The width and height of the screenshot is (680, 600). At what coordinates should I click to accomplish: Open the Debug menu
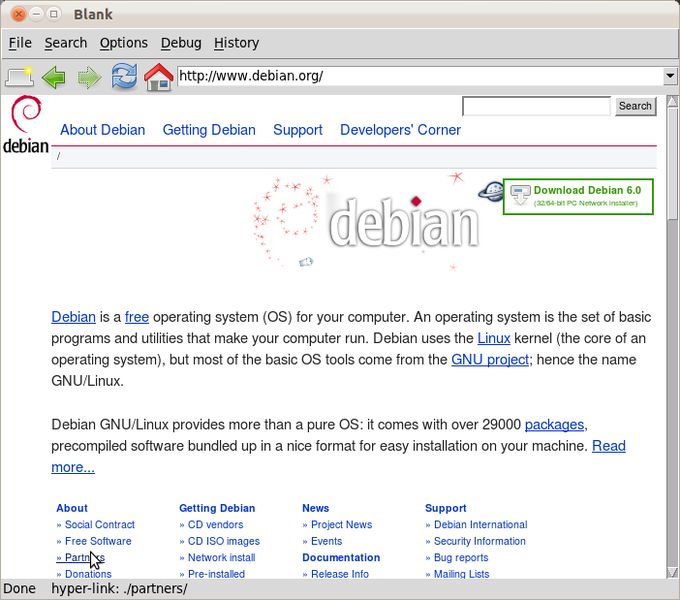181,43
